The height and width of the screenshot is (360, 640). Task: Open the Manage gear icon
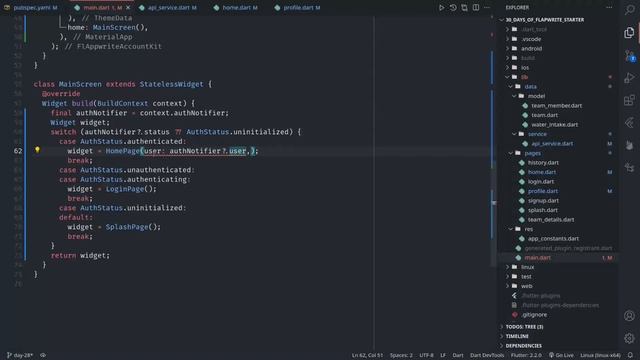[629, 338]
